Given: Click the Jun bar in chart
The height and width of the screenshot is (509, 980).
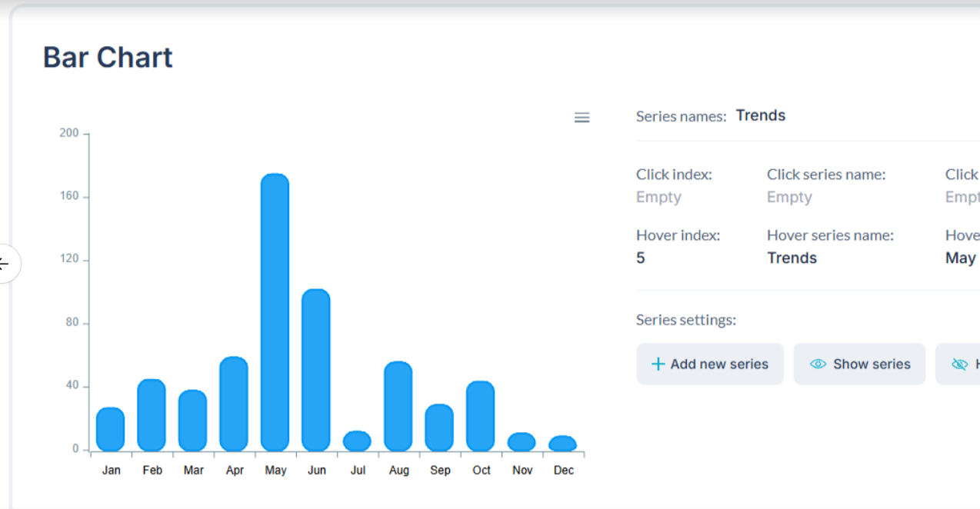Looking at the screenshot, I should click(x=316, y=370).
